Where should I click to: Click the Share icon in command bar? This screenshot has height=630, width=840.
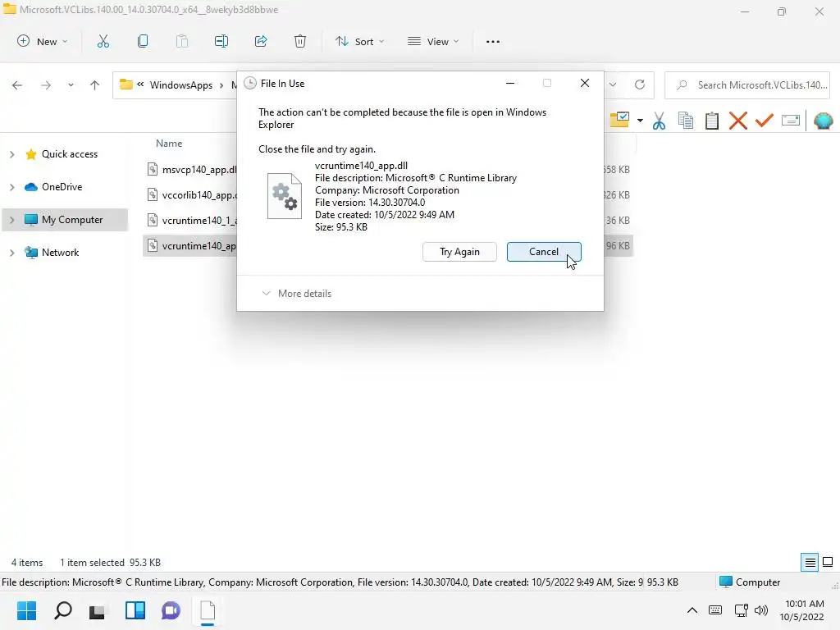click(261, 41)
